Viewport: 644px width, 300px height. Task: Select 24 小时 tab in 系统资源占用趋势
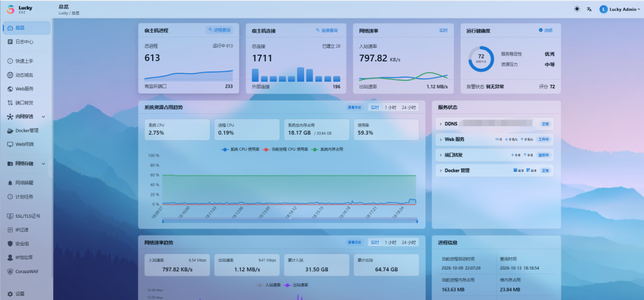(408, 107)
